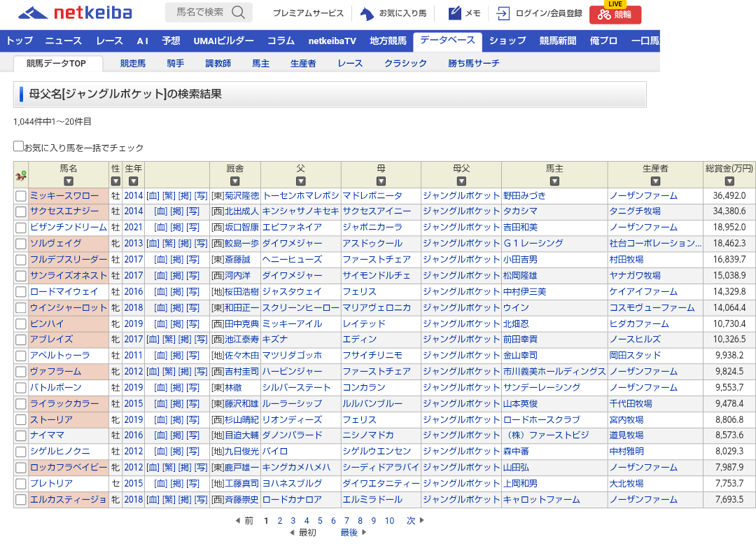Open pedigree [血] for ストーリア
The width and height of the screenshot is (756, 544).
coord(160,419)
